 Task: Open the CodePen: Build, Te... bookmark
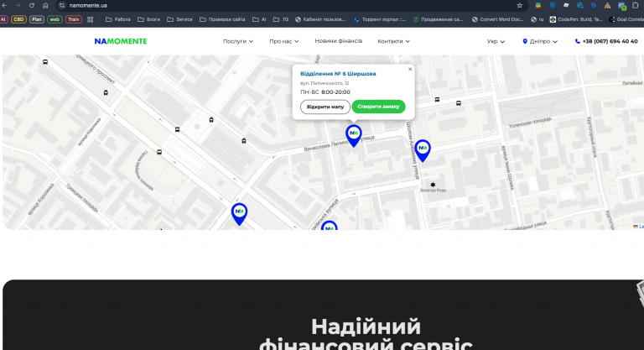[576, 19]
